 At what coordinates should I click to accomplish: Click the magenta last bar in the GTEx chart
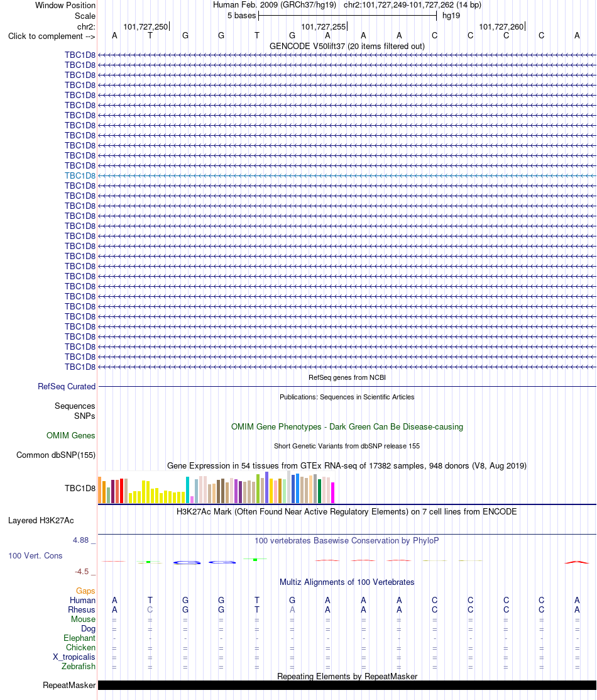[x=333, y=493]
